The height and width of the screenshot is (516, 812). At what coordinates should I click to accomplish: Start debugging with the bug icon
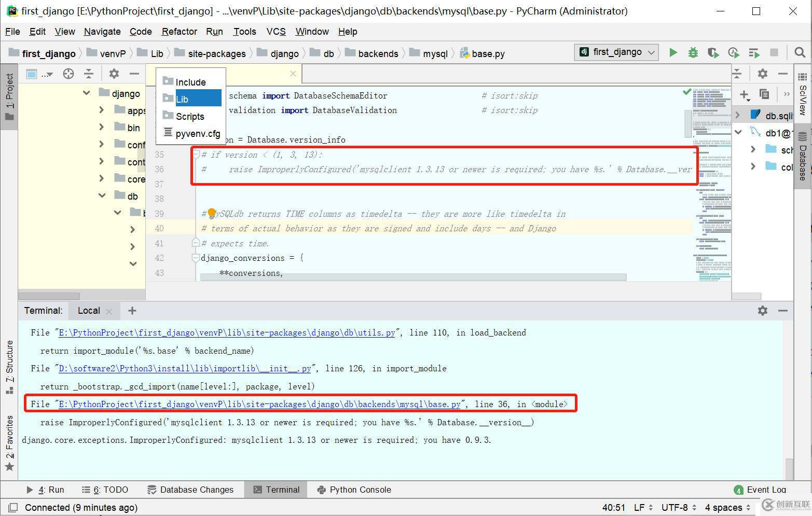click(693, 52)
